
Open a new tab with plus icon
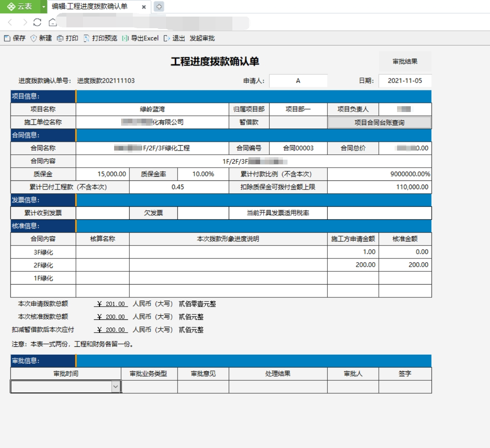pyautogui.click(x=159, y=7)
